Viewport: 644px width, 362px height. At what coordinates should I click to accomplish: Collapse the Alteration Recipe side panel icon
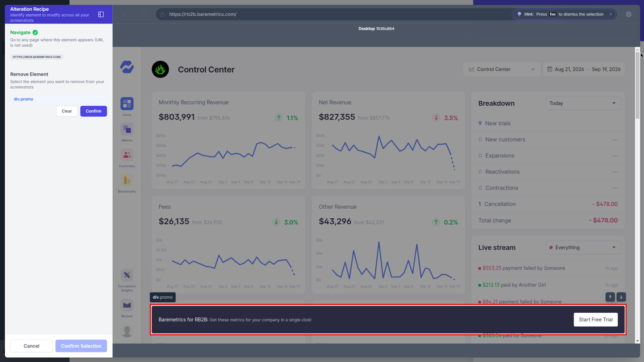coord(101,14)
